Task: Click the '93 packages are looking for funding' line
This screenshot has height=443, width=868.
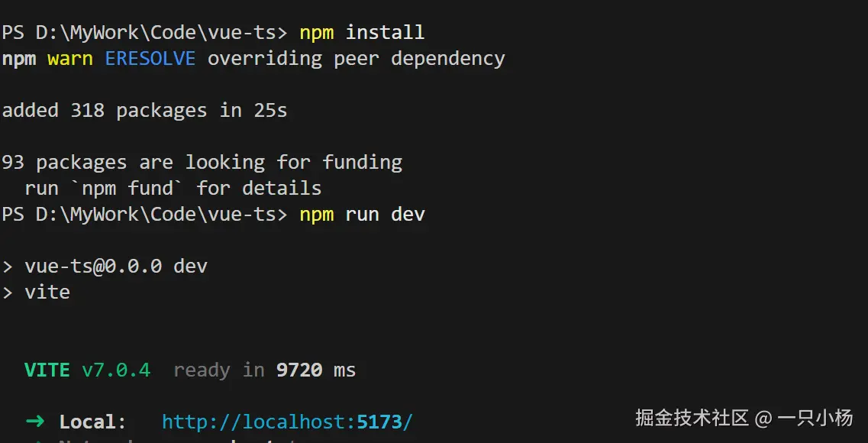Action: click(x=202, y=162)
